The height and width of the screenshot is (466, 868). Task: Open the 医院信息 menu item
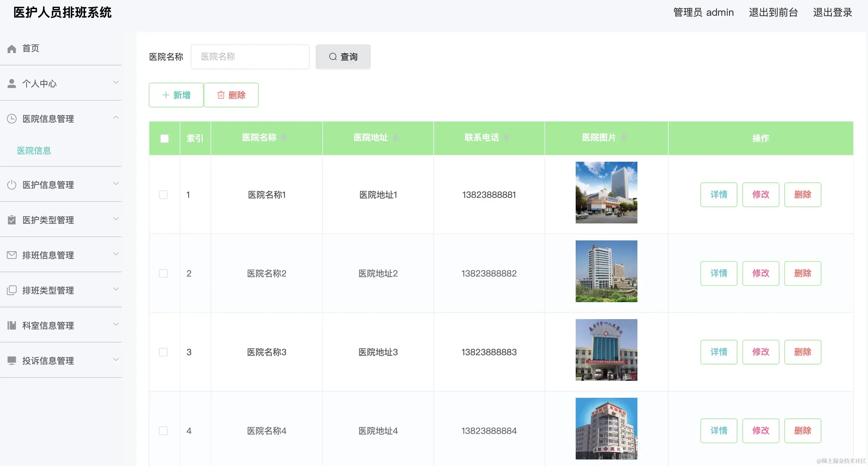[34, 151]
